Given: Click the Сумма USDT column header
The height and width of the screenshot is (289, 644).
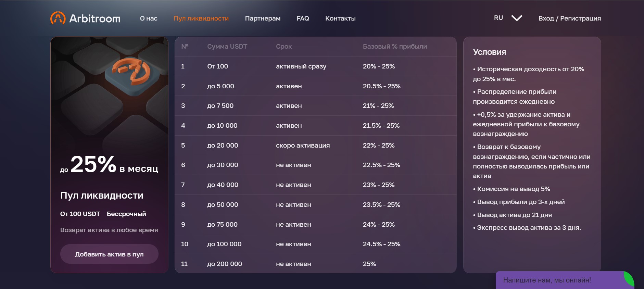Looking at the screenshot, I should (x=227, y=47).
